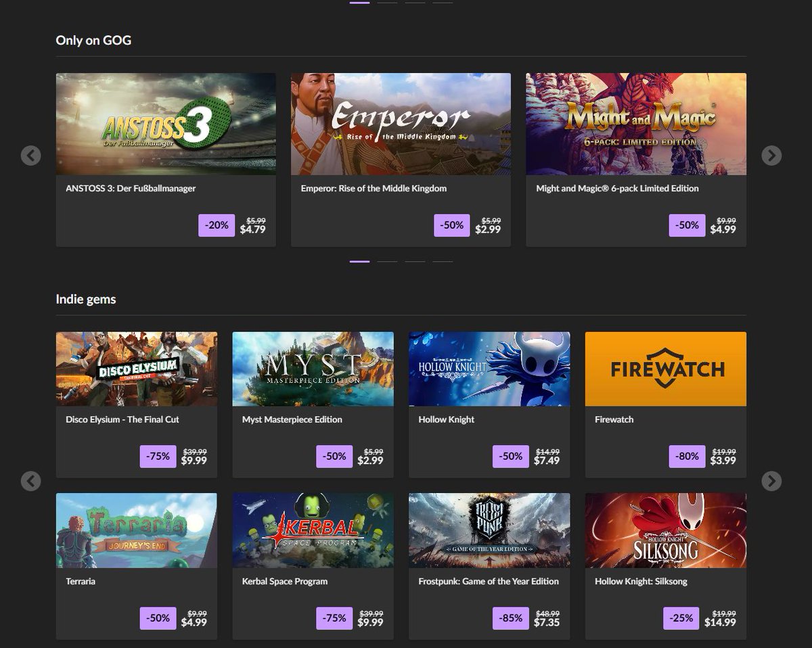Screen dimensions: 812x648
Task: Click the -80% badge on Firewatch
Action: 687,457
